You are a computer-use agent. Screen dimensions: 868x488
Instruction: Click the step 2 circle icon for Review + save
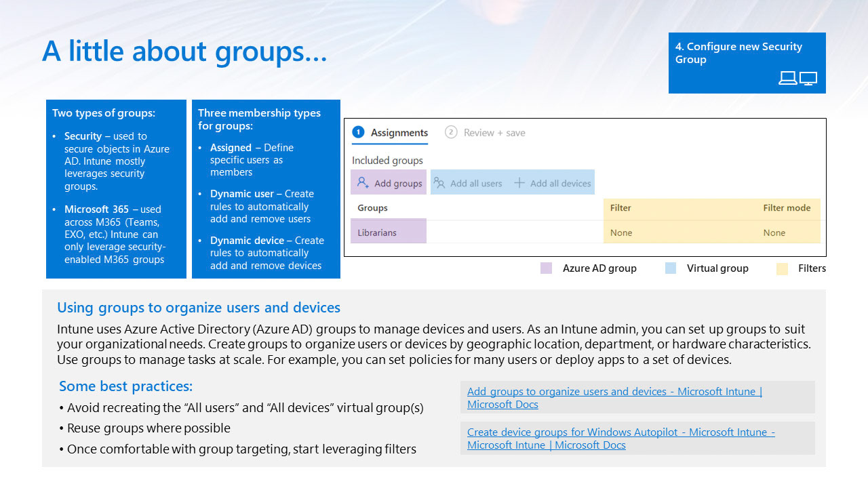click(451, 132)
